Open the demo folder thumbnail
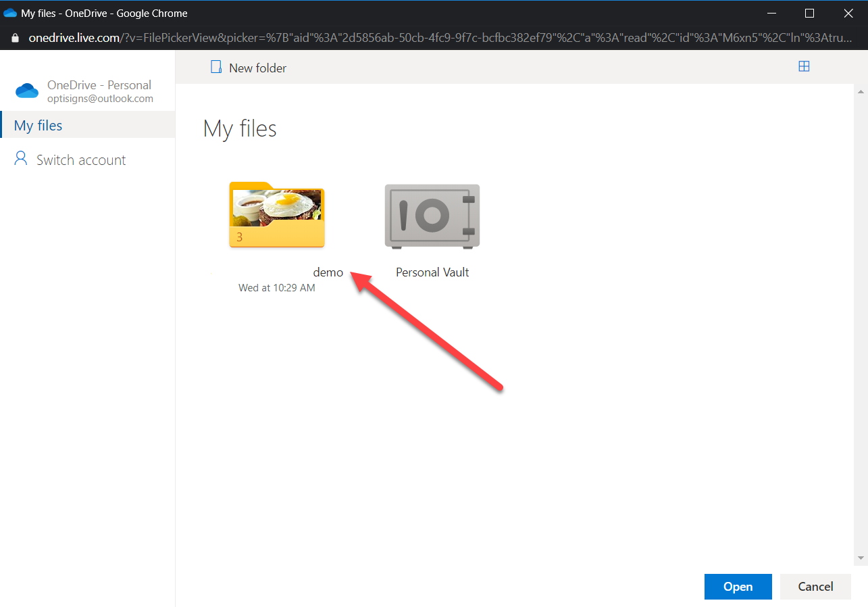The image size is (868, 607). coord(277,215)
